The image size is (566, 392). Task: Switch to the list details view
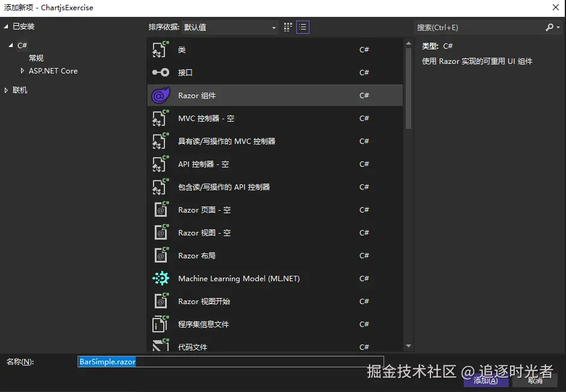[303, 27]
